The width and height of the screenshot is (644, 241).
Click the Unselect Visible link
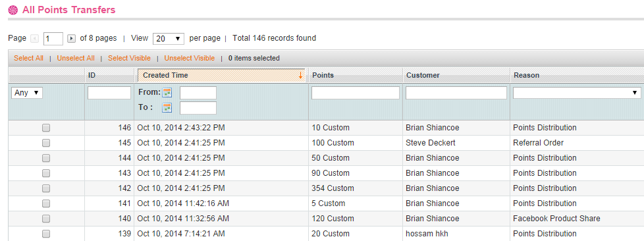pyautogui.click(x=190, y=59)
